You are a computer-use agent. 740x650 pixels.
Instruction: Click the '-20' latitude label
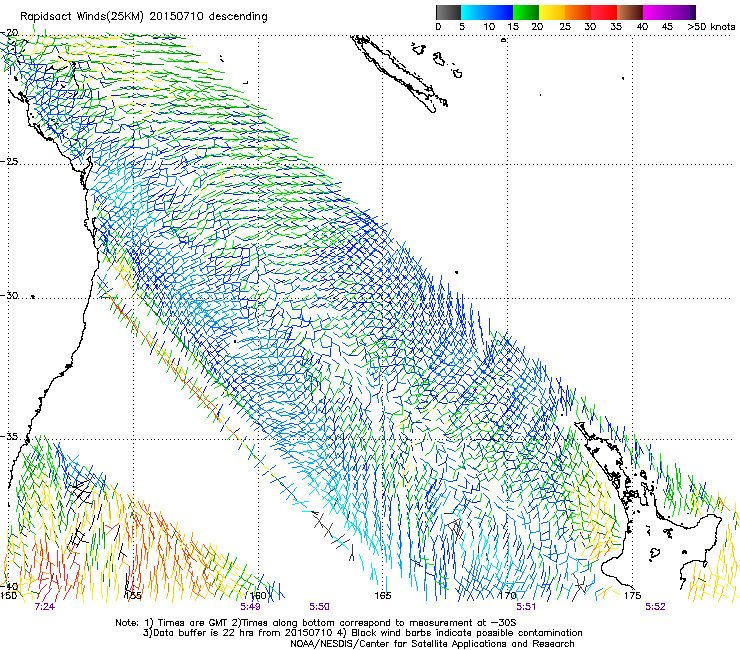pyautogui.click(x=10, y=33)
